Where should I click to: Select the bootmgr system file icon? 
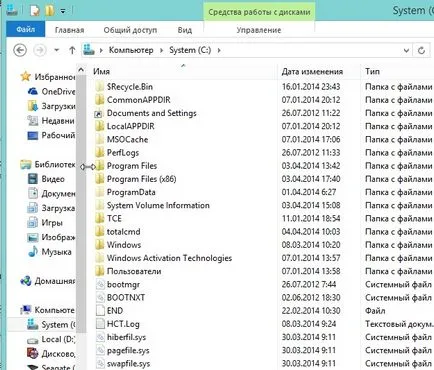[x=100, y=284]
